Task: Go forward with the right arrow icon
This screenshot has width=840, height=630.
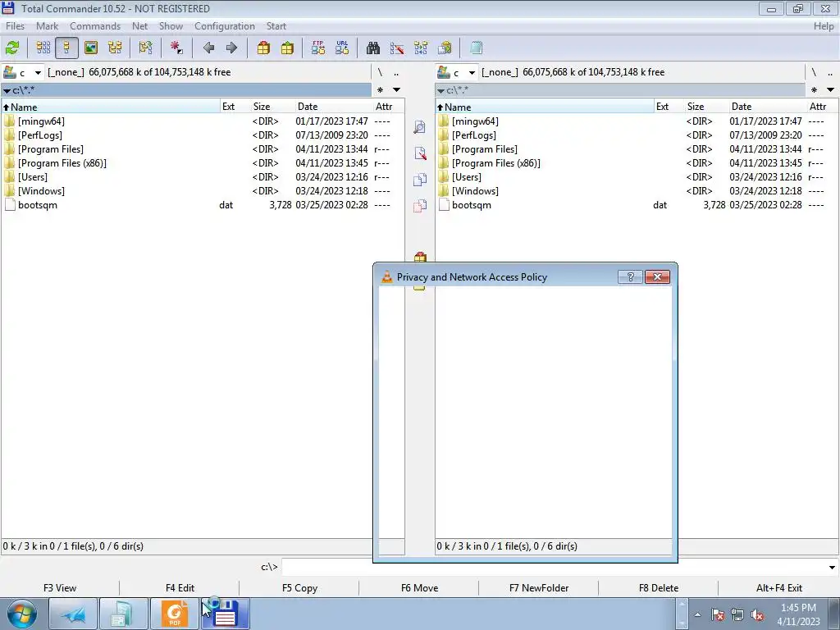Action: [231, 48]
